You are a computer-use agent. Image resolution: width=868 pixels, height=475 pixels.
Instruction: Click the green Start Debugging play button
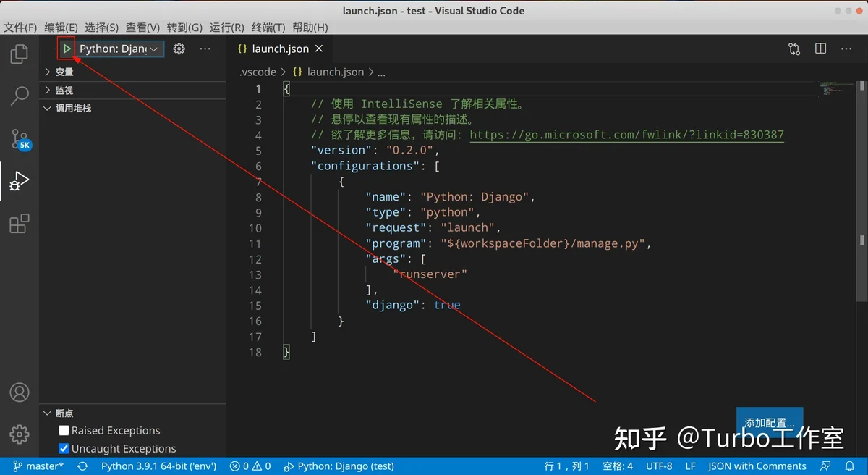coord(67,49)
